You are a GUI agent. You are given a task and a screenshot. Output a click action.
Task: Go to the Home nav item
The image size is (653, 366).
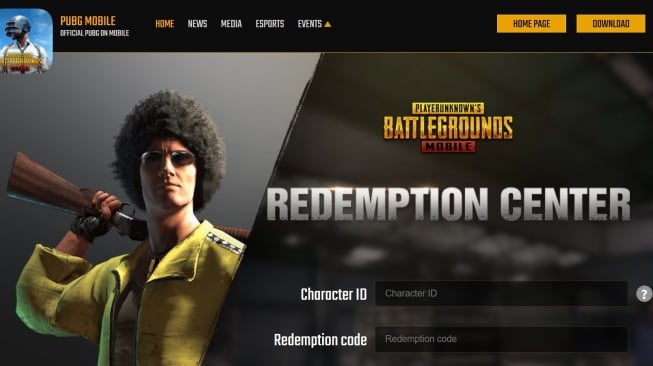click(164, 24)
